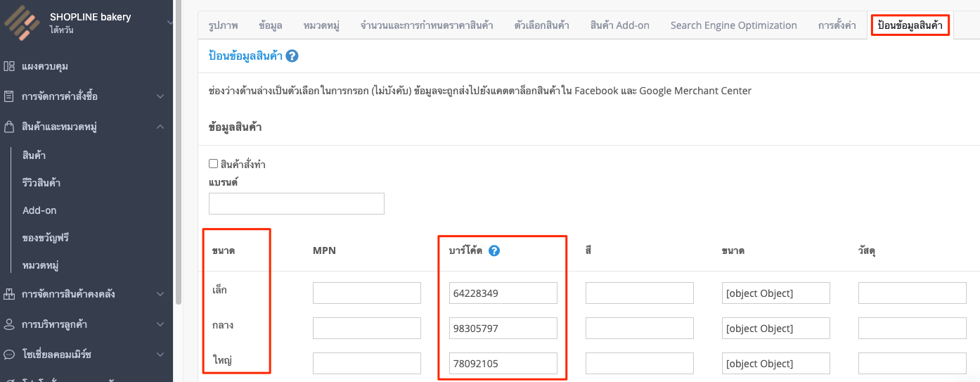980x382 pixels.
Task: Click the ขนาด field in the กลาง row
Action: click(x=776, y=329)
